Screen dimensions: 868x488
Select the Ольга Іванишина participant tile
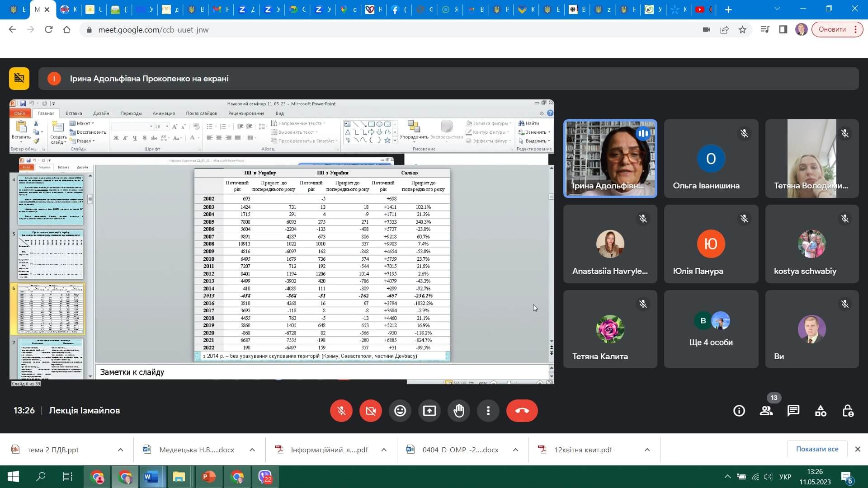click(711, 159)
